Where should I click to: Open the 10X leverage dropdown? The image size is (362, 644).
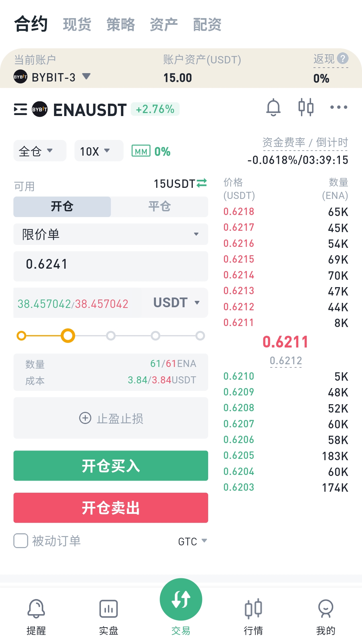tap(99, 151)
